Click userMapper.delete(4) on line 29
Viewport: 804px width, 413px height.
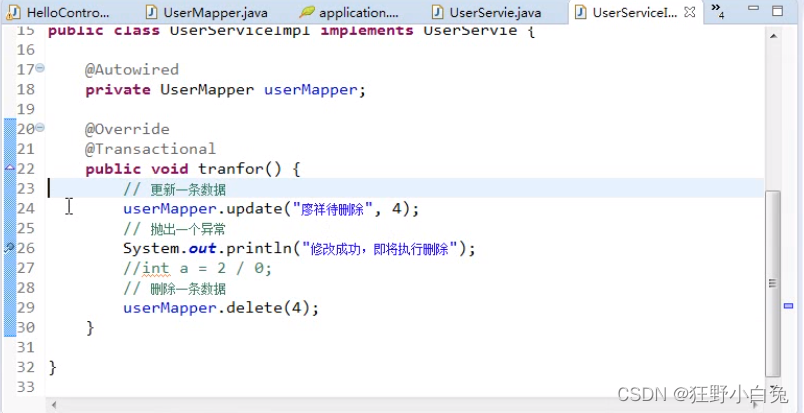220,308
